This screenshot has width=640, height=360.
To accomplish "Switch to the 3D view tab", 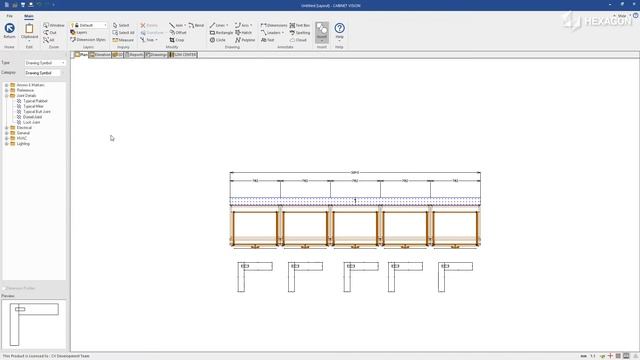I will pyautogui.click(x=118, y=55).
